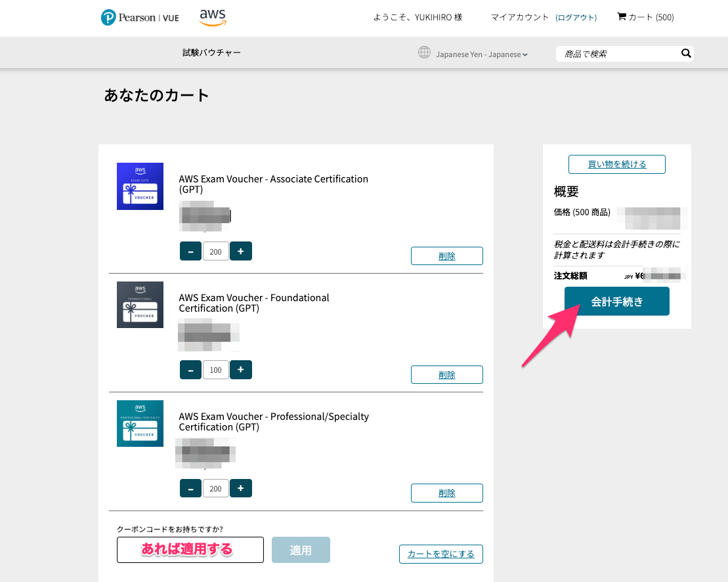Delete the Professional/Specialty voucher item
The image size is (728, 582).
coord(446,493)
